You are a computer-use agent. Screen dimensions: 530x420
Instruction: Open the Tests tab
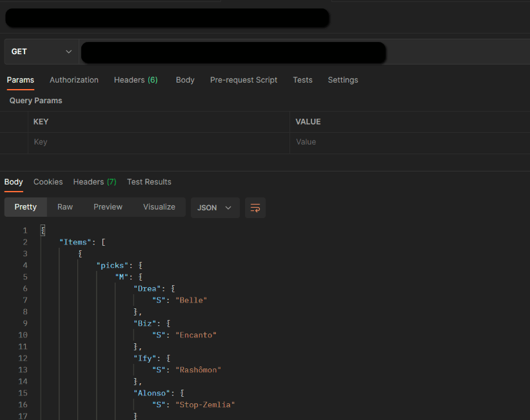(x=302, y=80)
